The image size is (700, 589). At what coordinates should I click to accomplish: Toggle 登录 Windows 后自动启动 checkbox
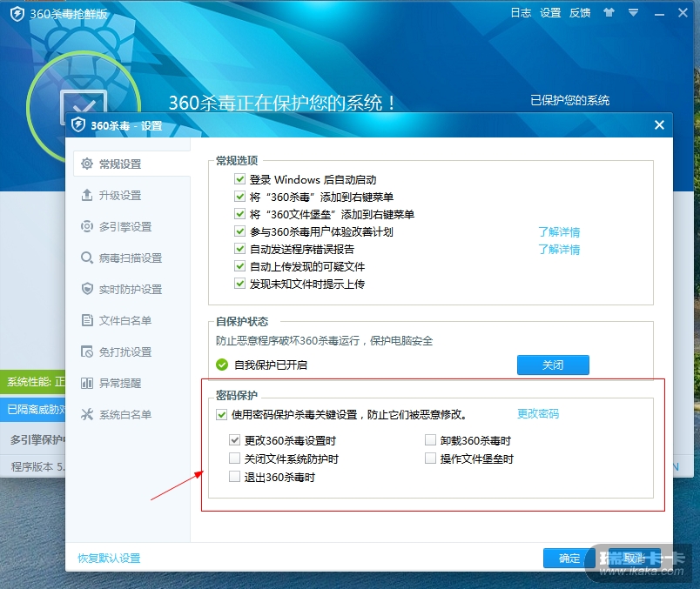tap(239, 179)
